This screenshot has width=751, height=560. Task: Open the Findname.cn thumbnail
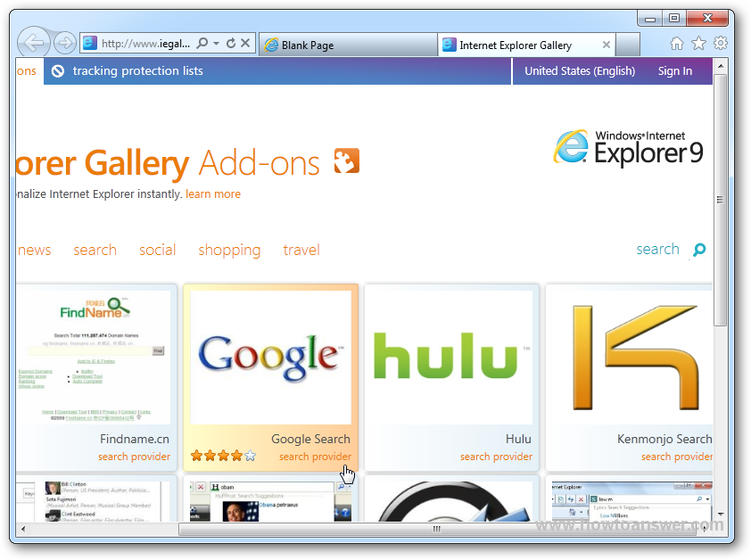[94, 358]
